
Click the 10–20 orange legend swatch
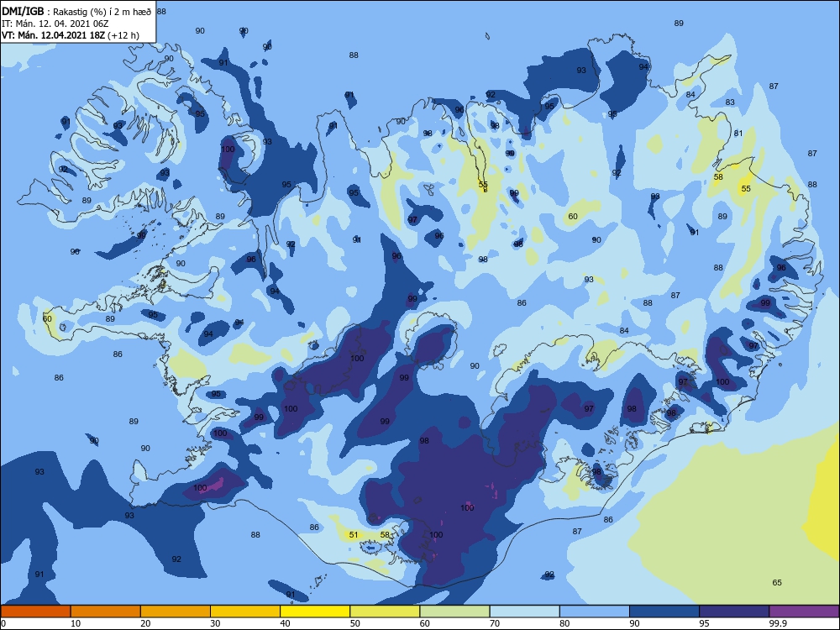(x=106, y=612)
